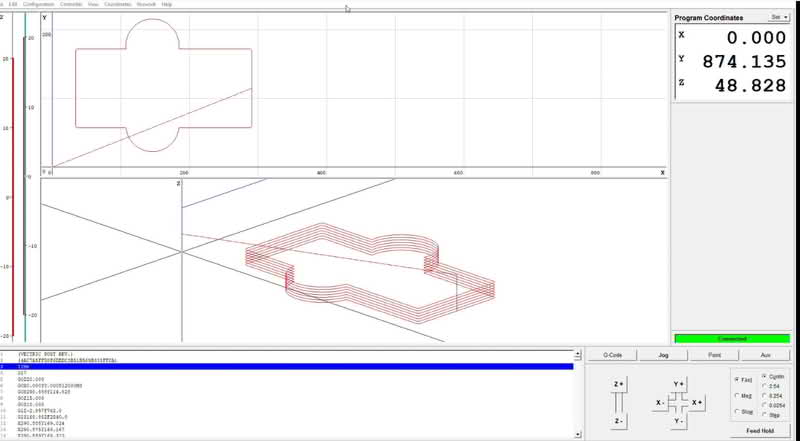Jog the machine with Y+ button
800x441 pixels.
pos(679,384)
